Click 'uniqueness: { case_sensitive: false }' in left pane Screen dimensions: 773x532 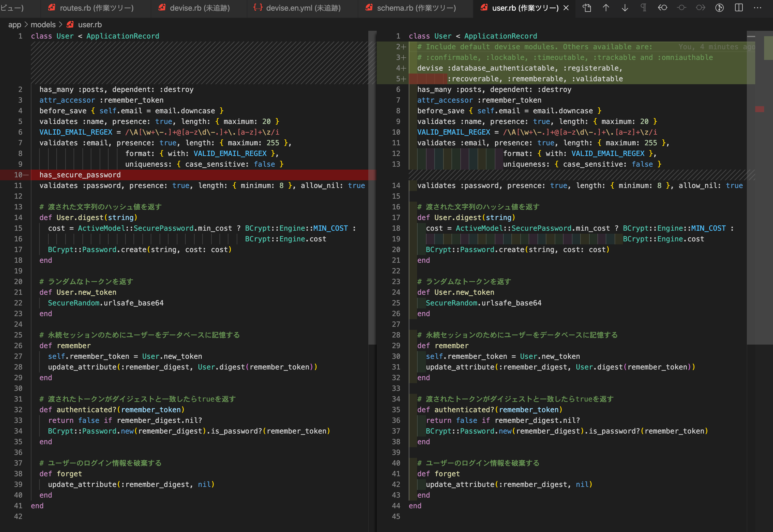point(204,164)
